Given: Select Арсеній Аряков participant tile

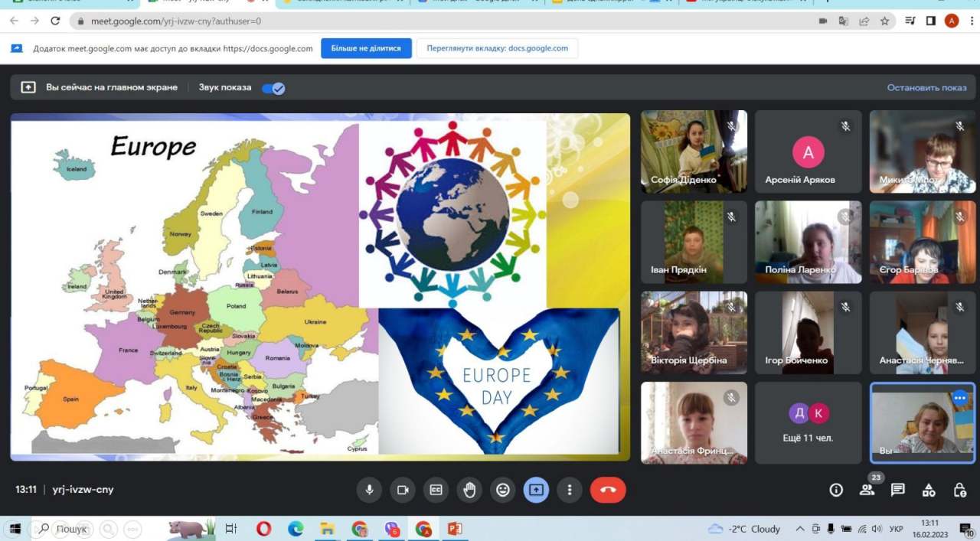Looking at the screenshot, I should pos(808,152).
